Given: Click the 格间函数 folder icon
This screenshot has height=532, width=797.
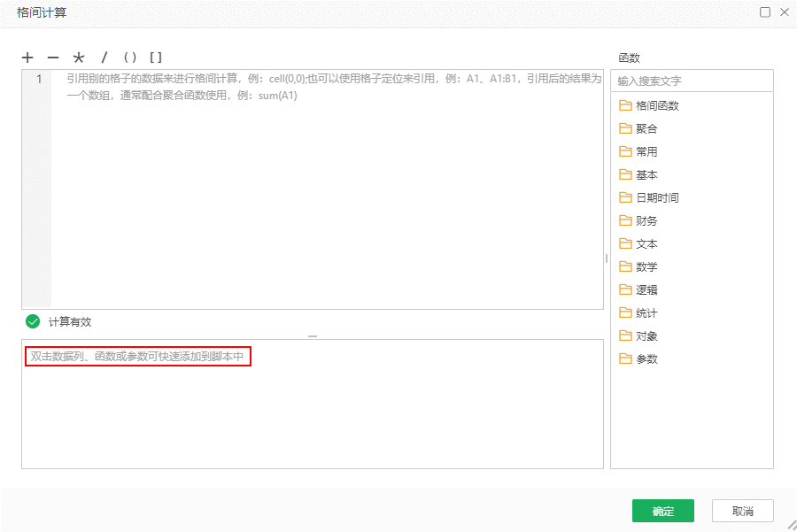Looking at the screenshot, I should [625, 105].
